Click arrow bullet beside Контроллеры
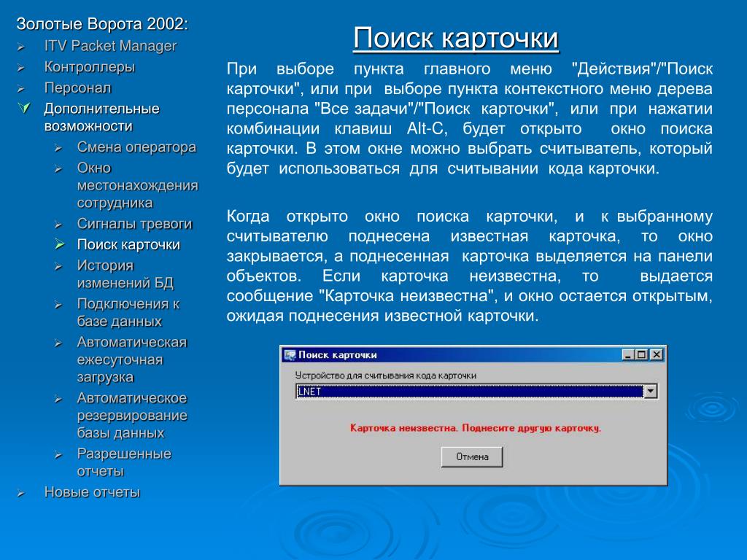This screenshot has height=560, width=747. click(x=21, y=68)
